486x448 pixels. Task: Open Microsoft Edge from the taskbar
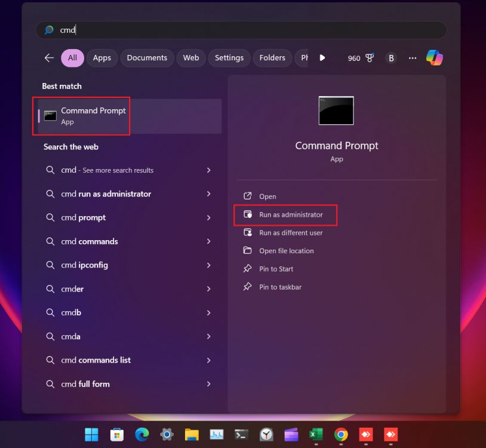[x=142, y=434]
